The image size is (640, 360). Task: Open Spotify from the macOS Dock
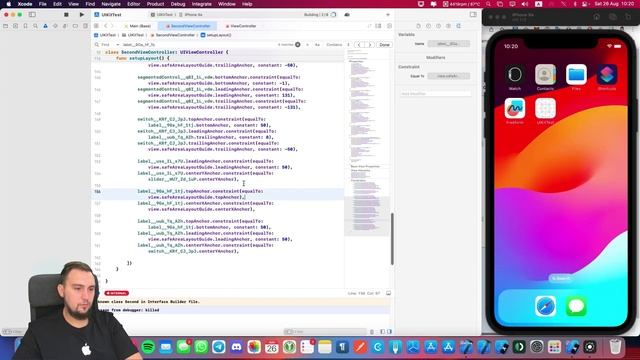click(x=148, y=347)
